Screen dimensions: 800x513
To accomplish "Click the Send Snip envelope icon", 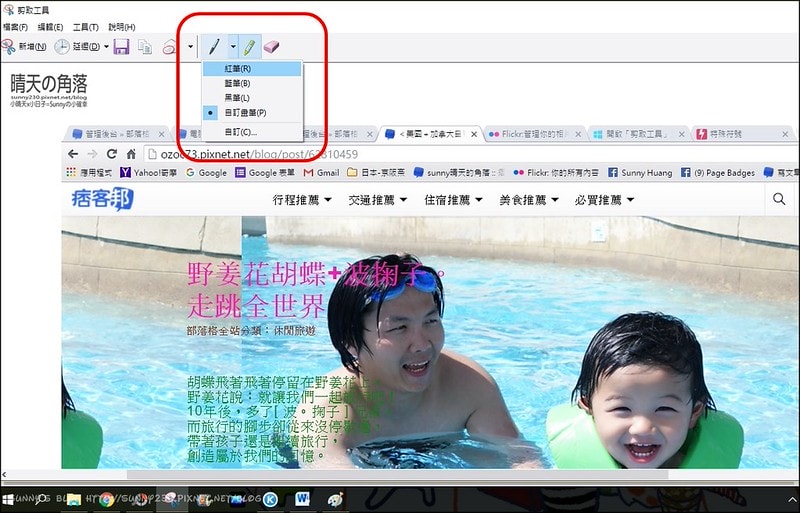I will pyautogui.click(x=170, y=46).
